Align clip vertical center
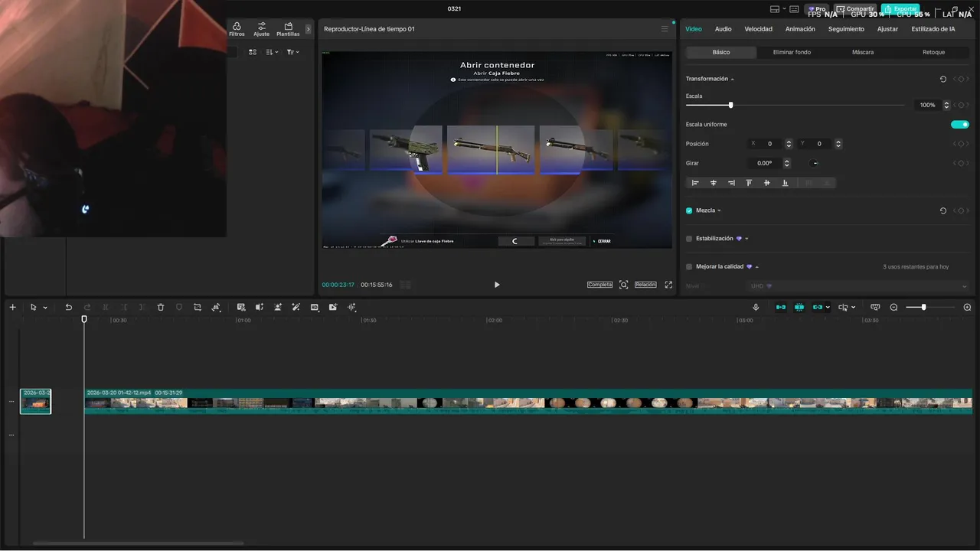 coord(767,183)
